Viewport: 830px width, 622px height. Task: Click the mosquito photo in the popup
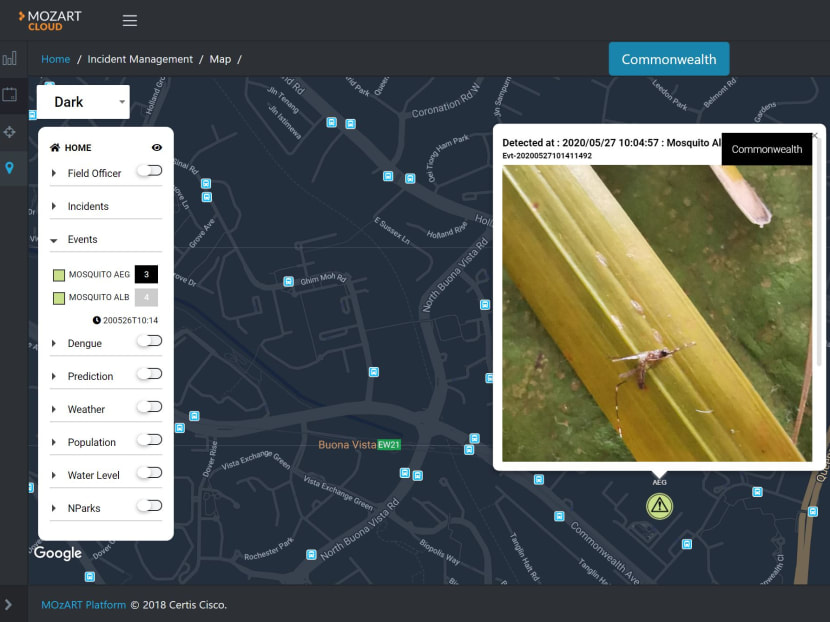(656, 313)
